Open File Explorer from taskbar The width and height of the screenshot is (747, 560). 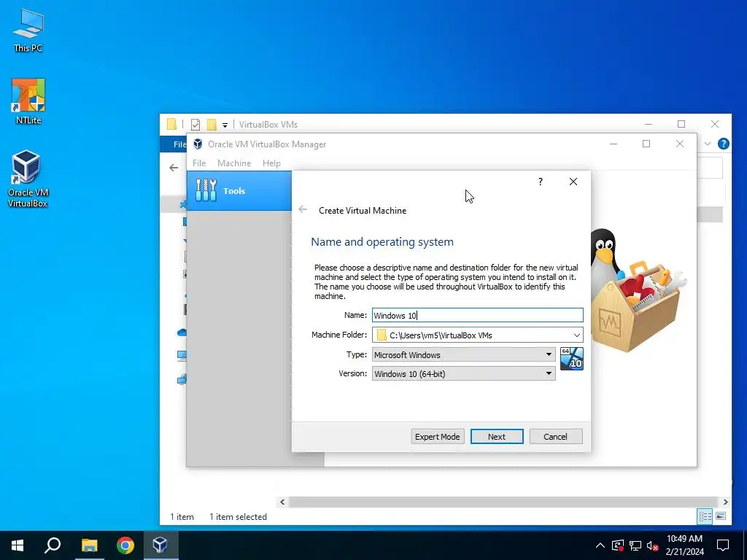[x=89, y=545]
